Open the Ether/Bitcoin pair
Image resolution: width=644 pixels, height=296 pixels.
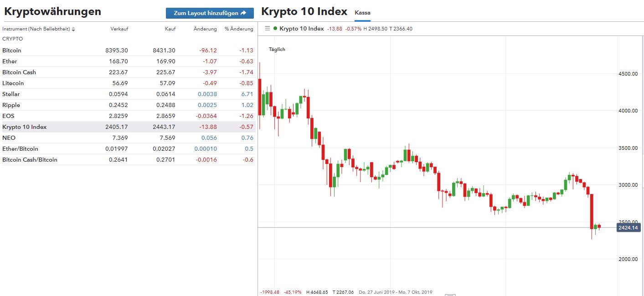(20, 149)
